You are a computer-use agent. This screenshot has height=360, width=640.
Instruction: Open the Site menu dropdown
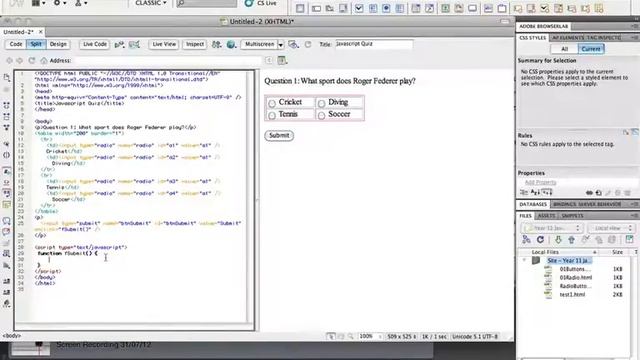tap(81, 3)
